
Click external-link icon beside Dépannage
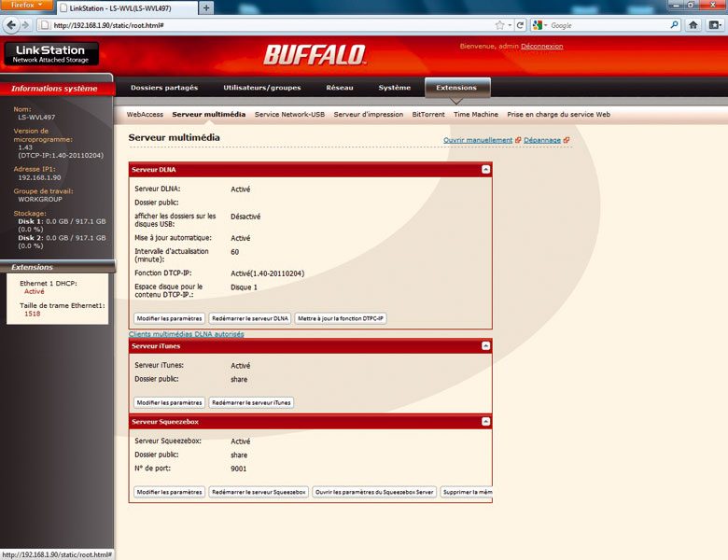pos(566,140)
